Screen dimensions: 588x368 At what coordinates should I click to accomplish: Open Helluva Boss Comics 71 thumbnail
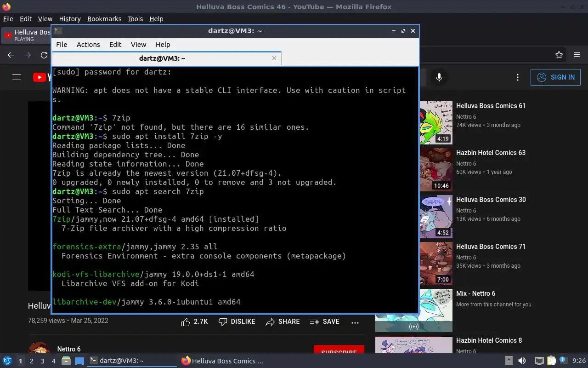click(436, 263)
